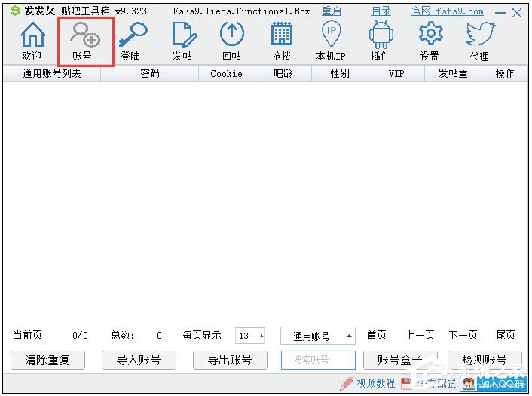Click the 加入QQ群 avatar icon
Screen dimensions: 532x396
click(x=469, y=384)
